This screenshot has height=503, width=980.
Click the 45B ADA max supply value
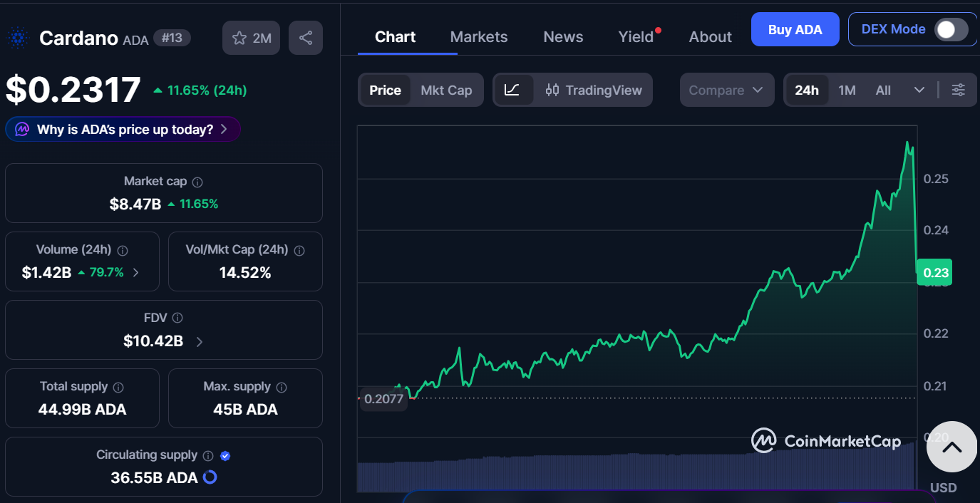(x=245, y=410)
